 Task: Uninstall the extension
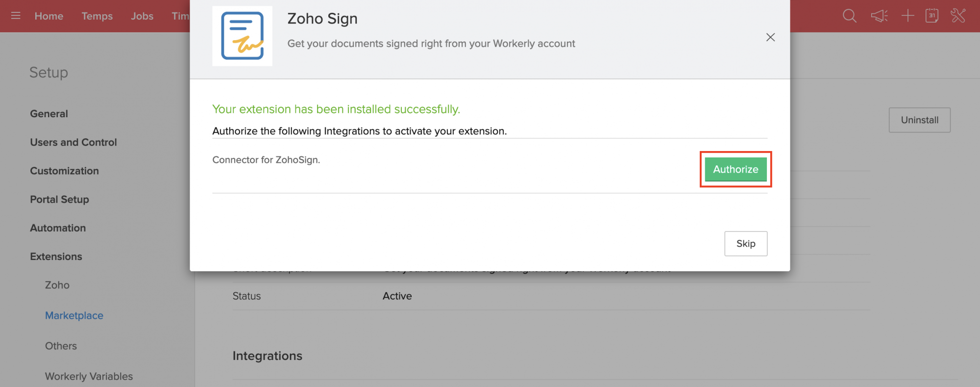coord(919,120)
